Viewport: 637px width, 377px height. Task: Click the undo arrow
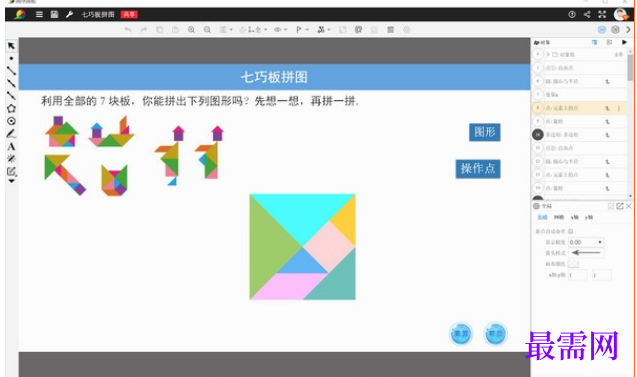[x=128, y=30]
